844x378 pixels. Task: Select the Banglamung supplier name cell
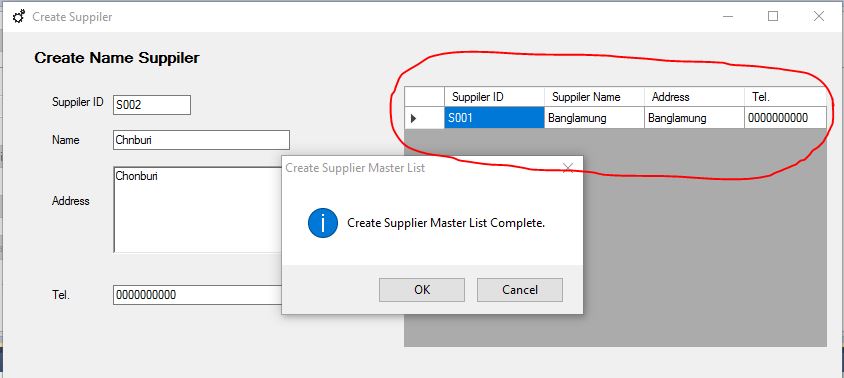pos(594,118)
